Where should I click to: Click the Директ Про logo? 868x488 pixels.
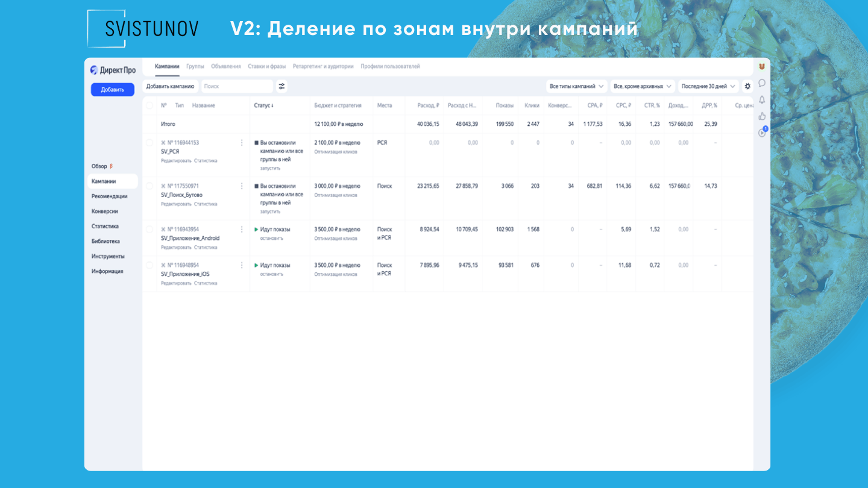113,70
